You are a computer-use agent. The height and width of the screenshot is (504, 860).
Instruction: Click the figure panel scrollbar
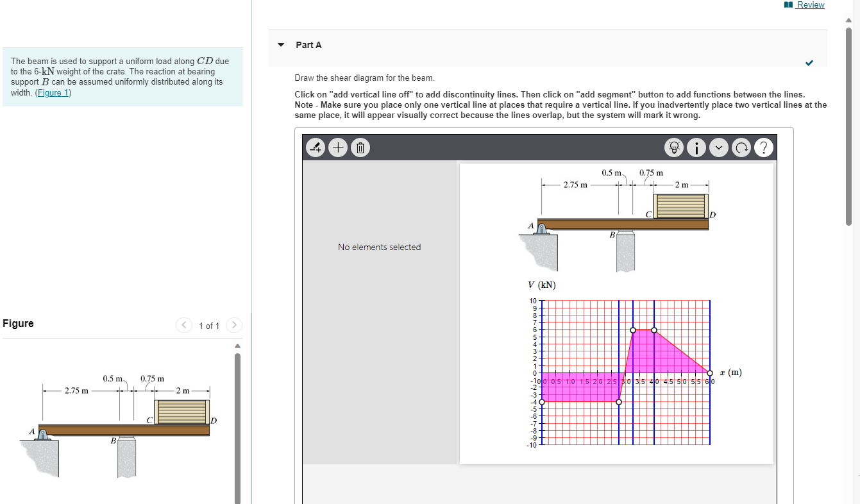click(237, 428)
